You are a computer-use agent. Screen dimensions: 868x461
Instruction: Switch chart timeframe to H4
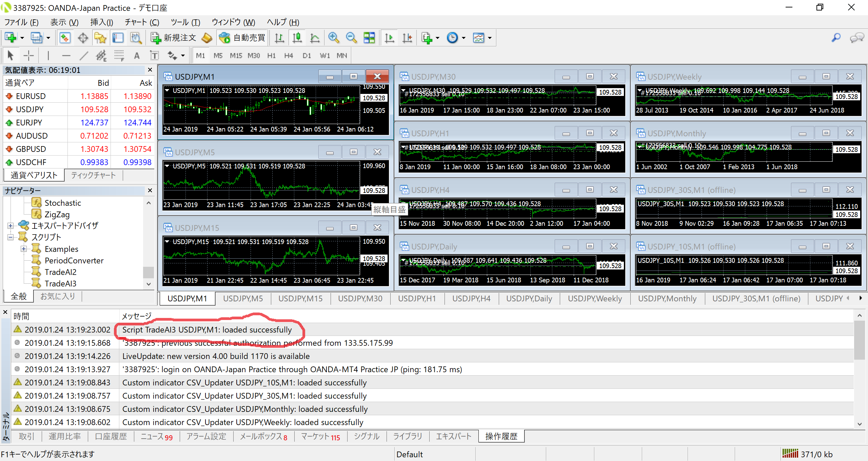click(x=288, y=56)
